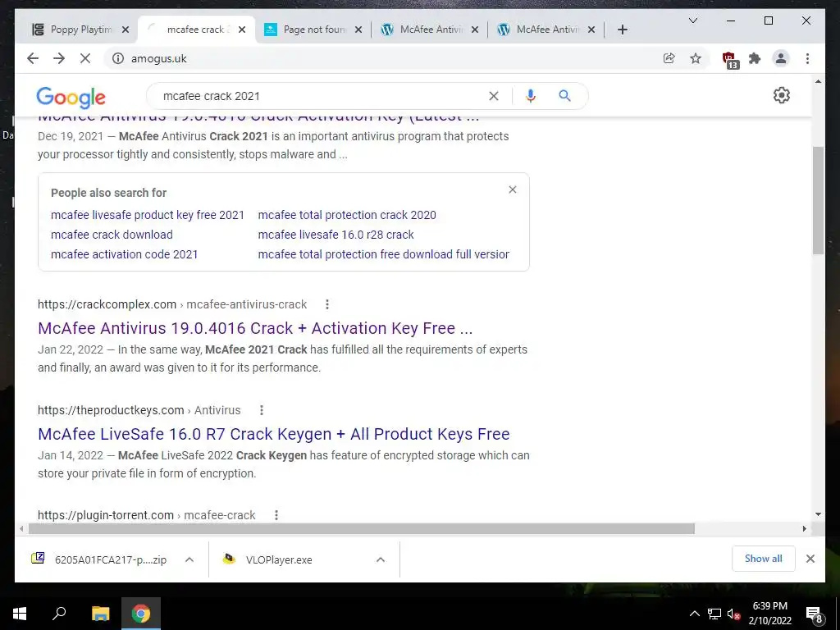Image resolution: width=840 pixels, height=630 pixels.
Task: Dismiss the People also search for box
Action: point(513,189)
